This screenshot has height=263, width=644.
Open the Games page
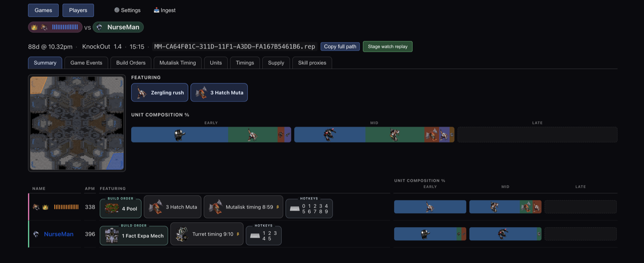coord(43,10)
